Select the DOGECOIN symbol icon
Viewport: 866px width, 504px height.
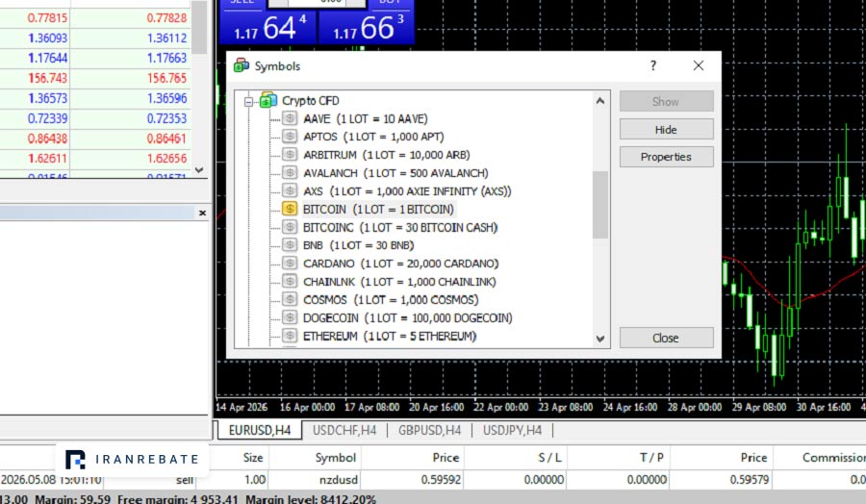(x=290, y=317)
